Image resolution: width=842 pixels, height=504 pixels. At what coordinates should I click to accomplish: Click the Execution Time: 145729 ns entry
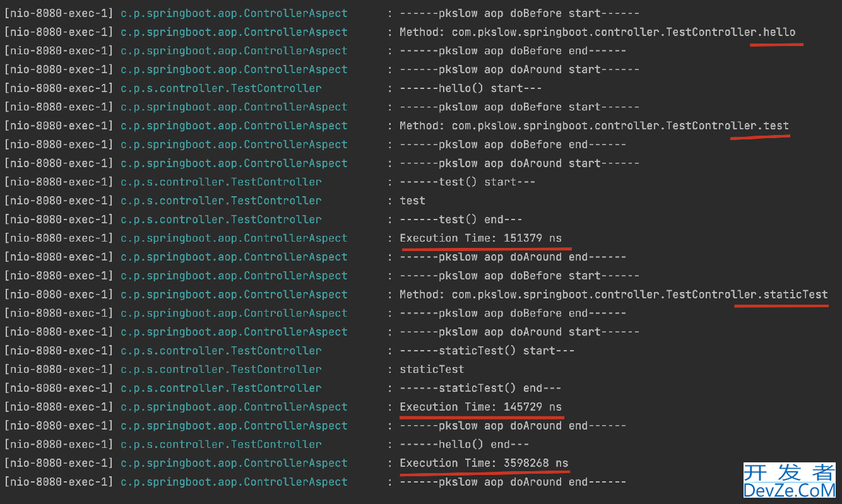480,407
